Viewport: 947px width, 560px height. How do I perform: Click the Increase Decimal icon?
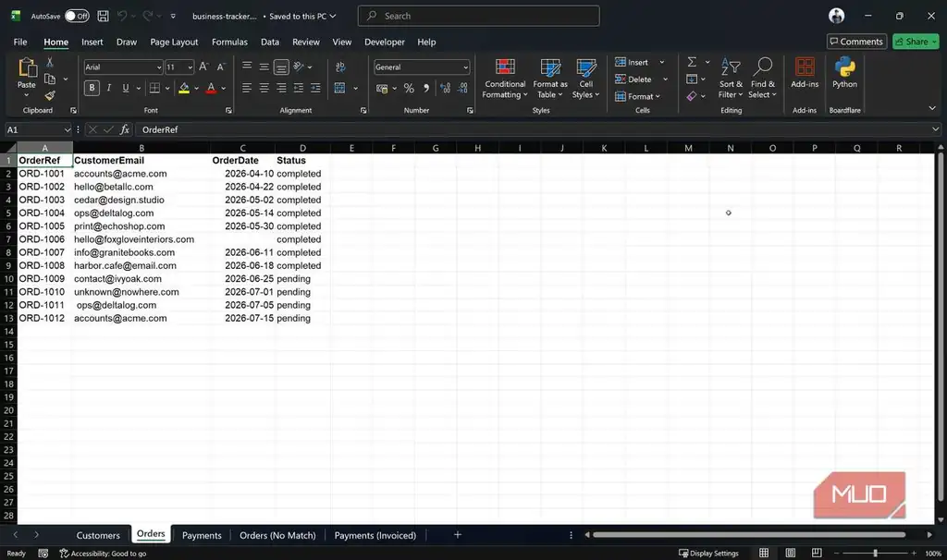(x=445, y=88)
